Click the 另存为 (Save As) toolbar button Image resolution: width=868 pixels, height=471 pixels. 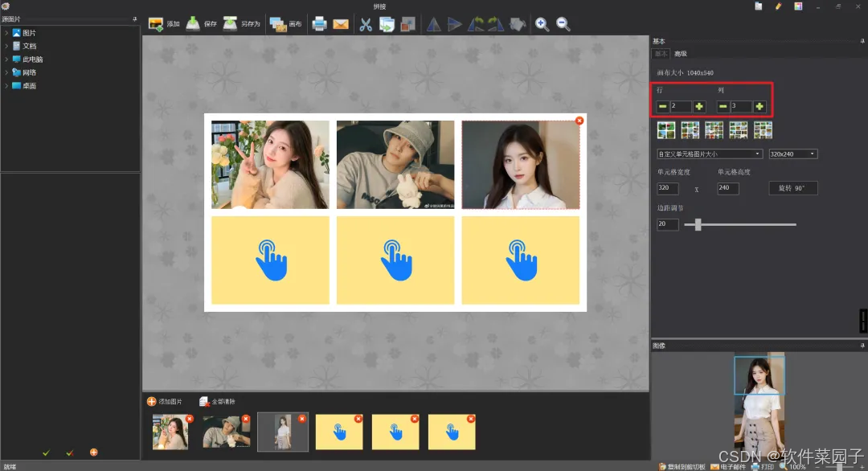(x=241, y=24)
